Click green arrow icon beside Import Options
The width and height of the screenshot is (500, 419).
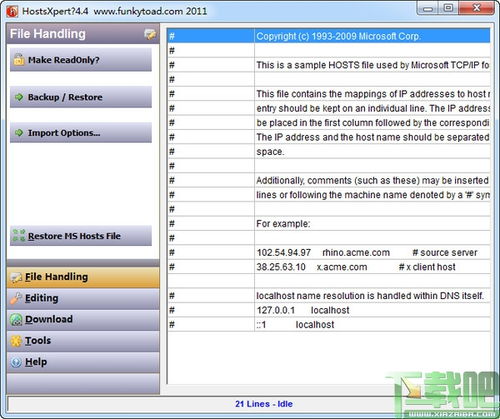19,133
